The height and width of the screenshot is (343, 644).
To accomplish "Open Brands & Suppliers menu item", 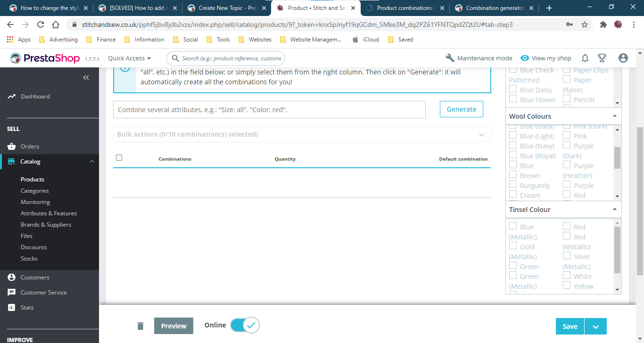I will click(x=46, y=225).
